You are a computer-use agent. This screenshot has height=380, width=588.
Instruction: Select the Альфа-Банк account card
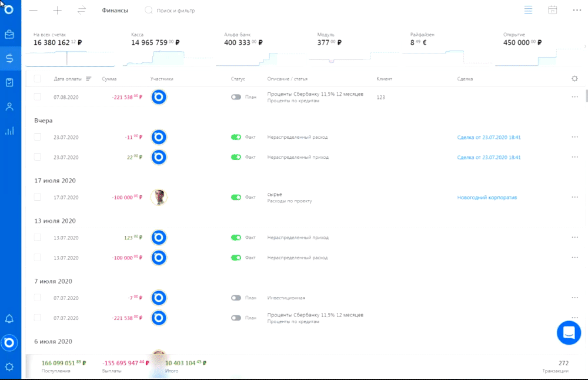click(x=260, y=49)
